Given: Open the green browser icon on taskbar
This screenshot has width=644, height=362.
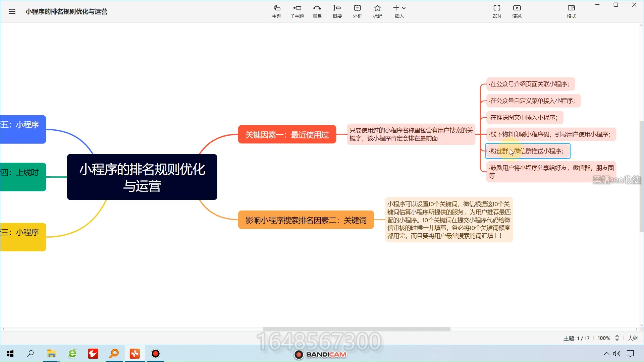Looking at the screenshot, I should pyautogui.click(x=72, y=354).
